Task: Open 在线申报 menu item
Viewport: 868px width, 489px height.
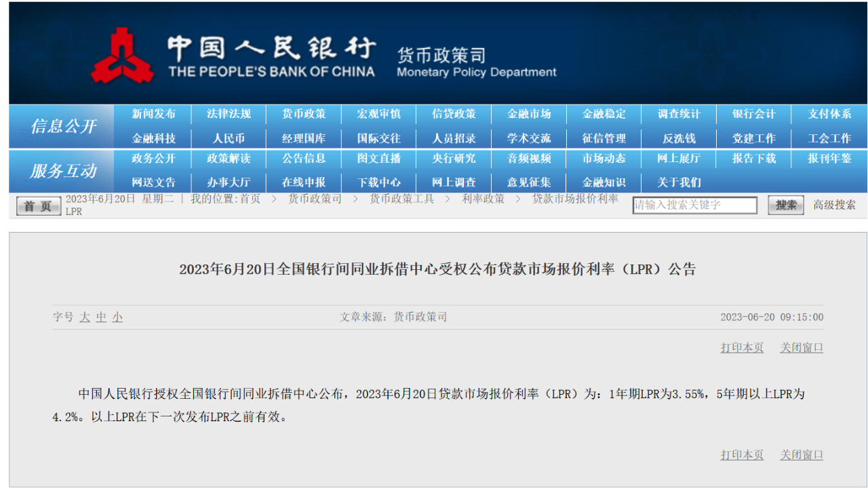Action: [x=304, y=182]
